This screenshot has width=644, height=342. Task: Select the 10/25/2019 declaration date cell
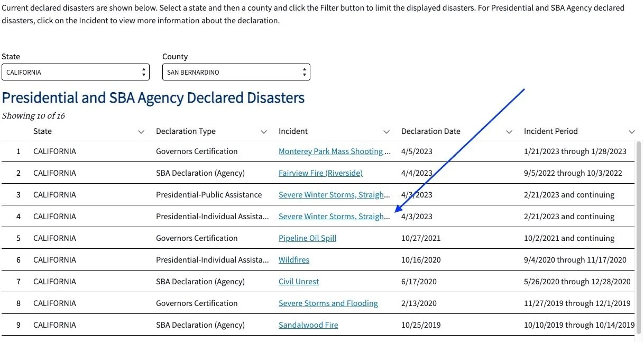coord(421,325)
